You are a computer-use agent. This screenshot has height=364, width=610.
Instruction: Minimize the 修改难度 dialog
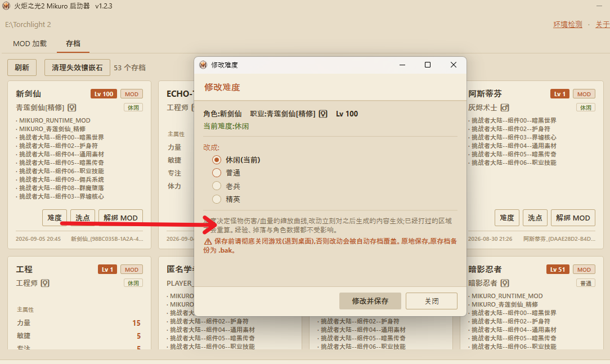(402, 65)
